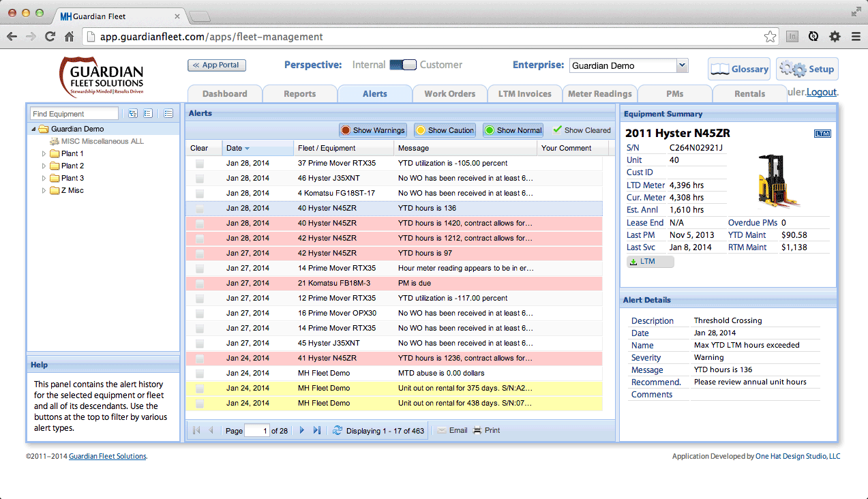868x499 pixels.
Task: Click the browser reload icon
Action: tap(50, 37)
